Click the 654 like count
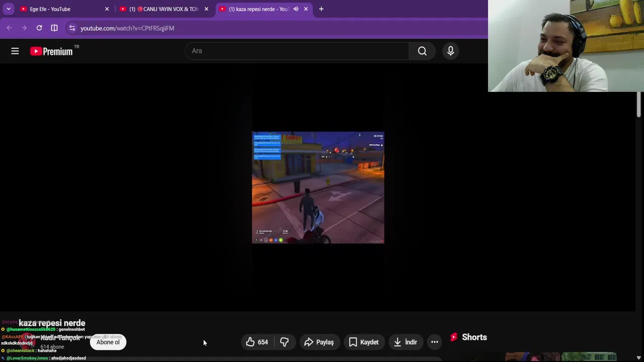Screen dimensions: 644x362 click(x=263, y=342)
